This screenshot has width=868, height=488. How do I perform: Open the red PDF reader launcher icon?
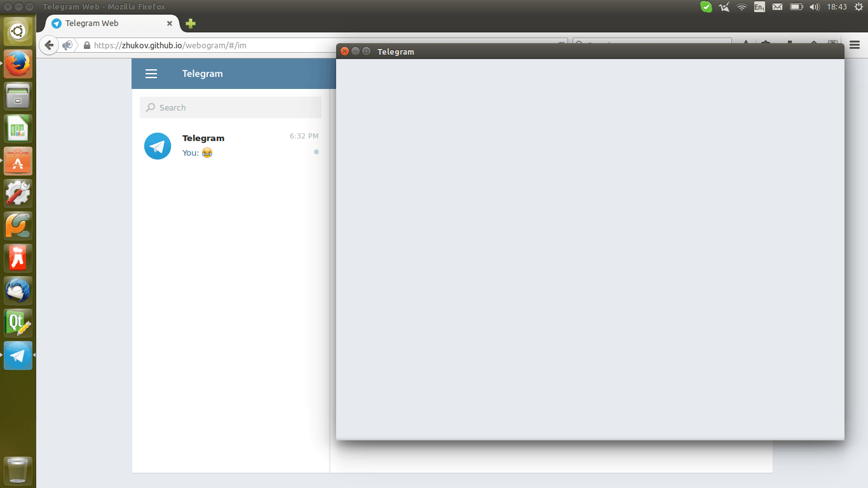tap(18, 258)
